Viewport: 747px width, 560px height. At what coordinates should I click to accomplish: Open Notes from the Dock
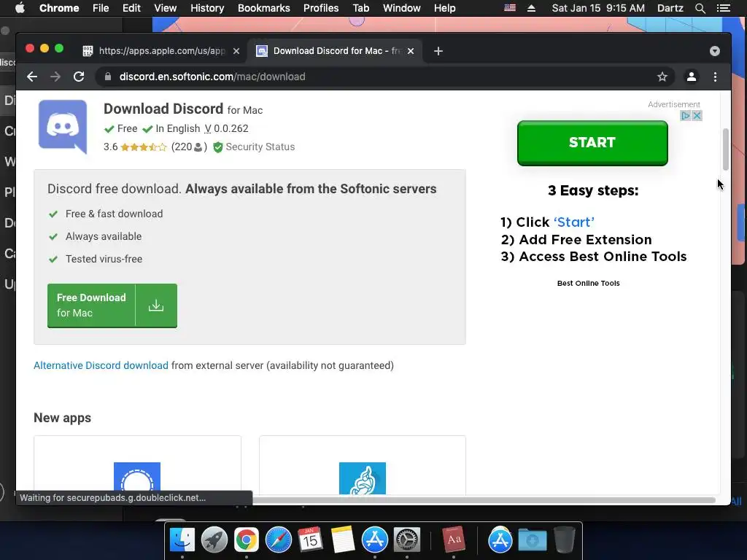[x=343, y=540]
